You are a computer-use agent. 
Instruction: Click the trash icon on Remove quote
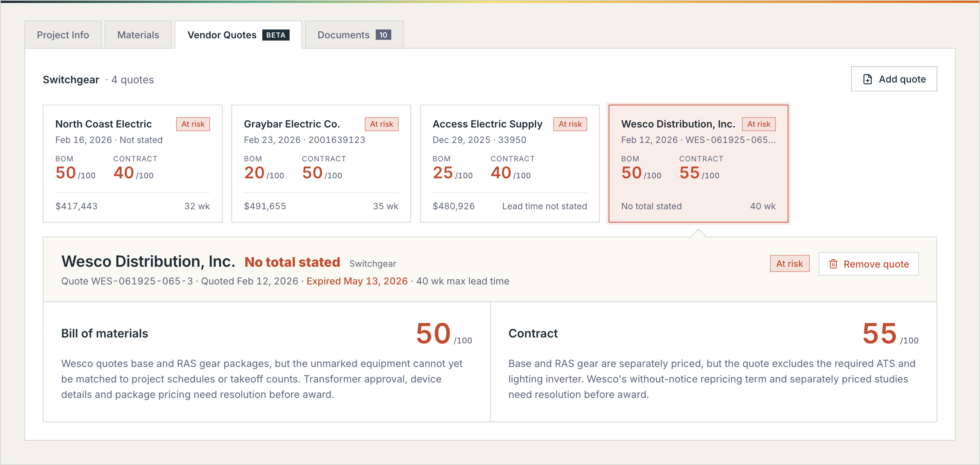[833, 264]
